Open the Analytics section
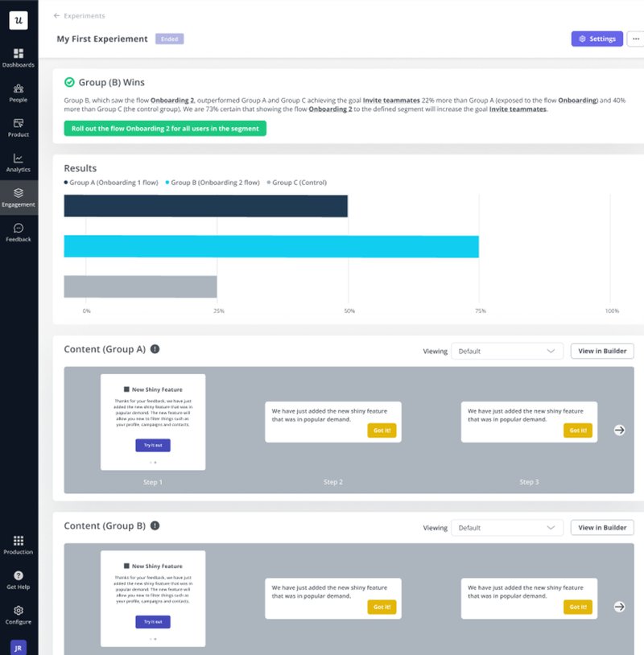 point(19,164)
